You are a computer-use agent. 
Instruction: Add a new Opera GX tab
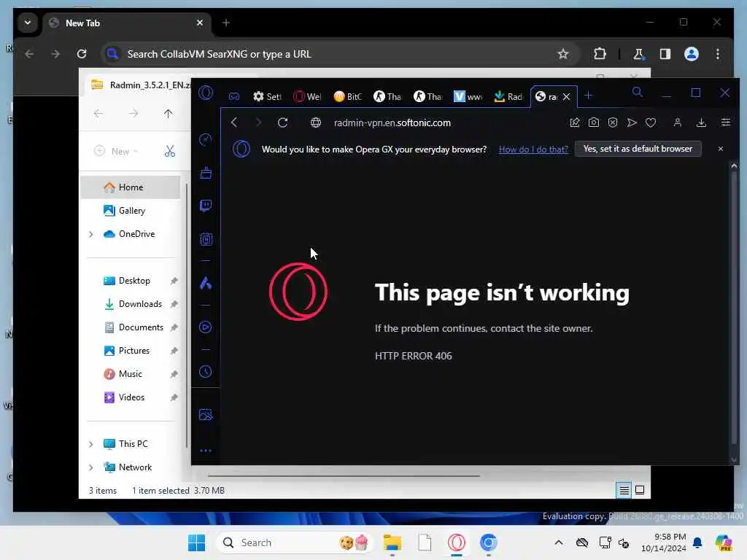click(x=589, y=96)
